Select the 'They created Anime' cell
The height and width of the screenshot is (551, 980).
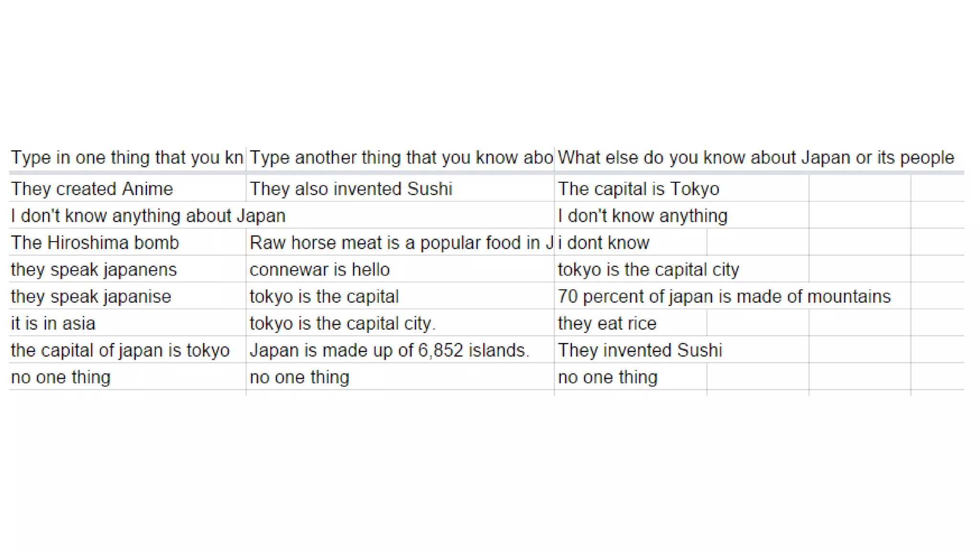point(127,188)
